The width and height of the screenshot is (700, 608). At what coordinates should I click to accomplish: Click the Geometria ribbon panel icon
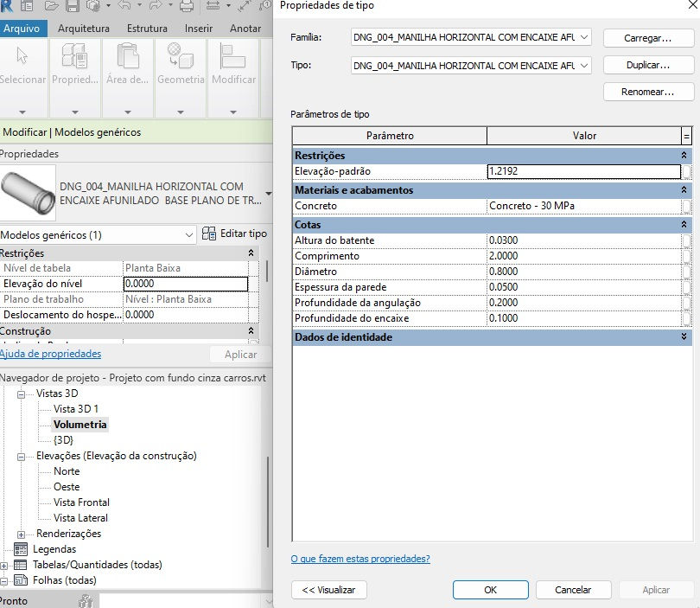coord(181,55)
